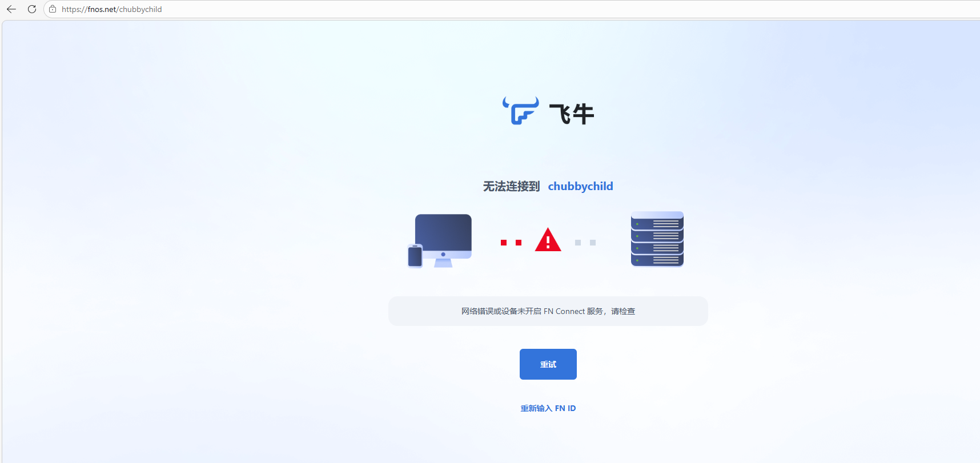View site information via the lock icon
Viewport: 980px width, 463px height.
53,9
